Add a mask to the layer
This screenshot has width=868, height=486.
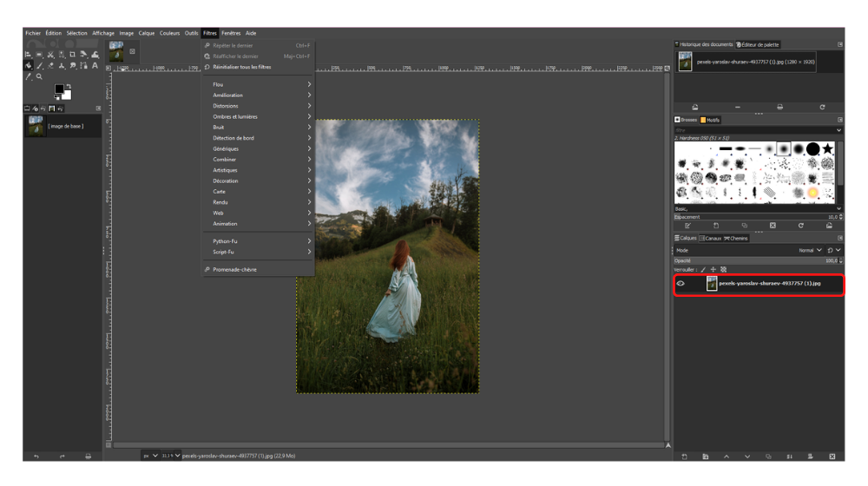click(x=811, y=456)
